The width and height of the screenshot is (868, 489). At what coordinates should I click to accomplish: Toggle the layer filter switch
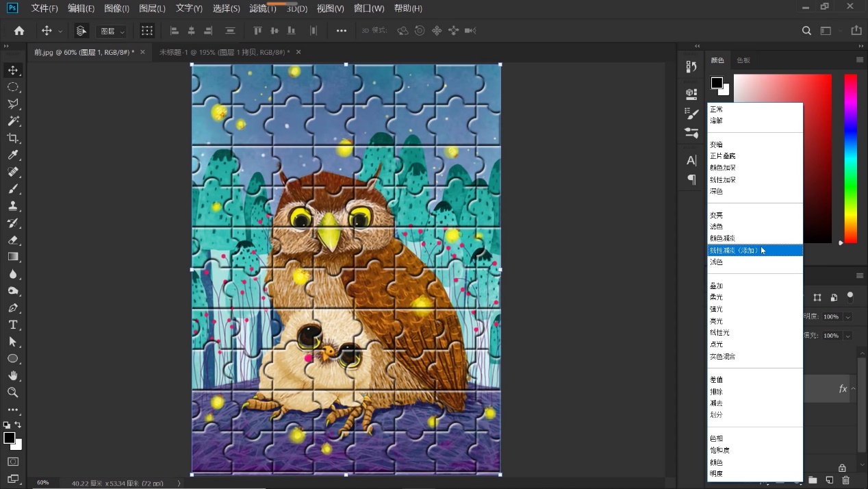click(850, 297)
